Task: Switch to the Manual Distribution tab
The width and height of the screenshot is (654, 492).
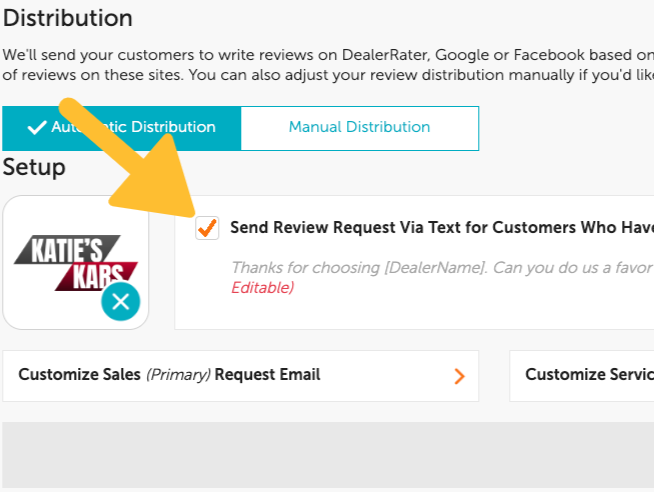Action: 359,127
